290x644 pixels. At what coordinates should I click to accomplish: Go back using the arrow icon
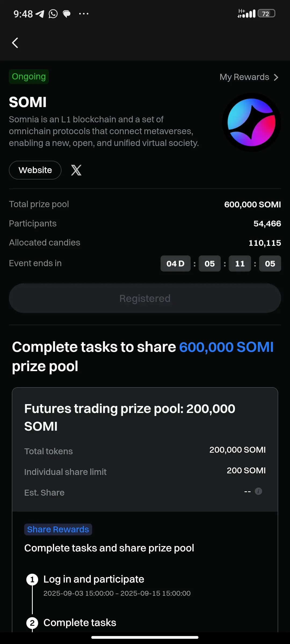point(15,43)
